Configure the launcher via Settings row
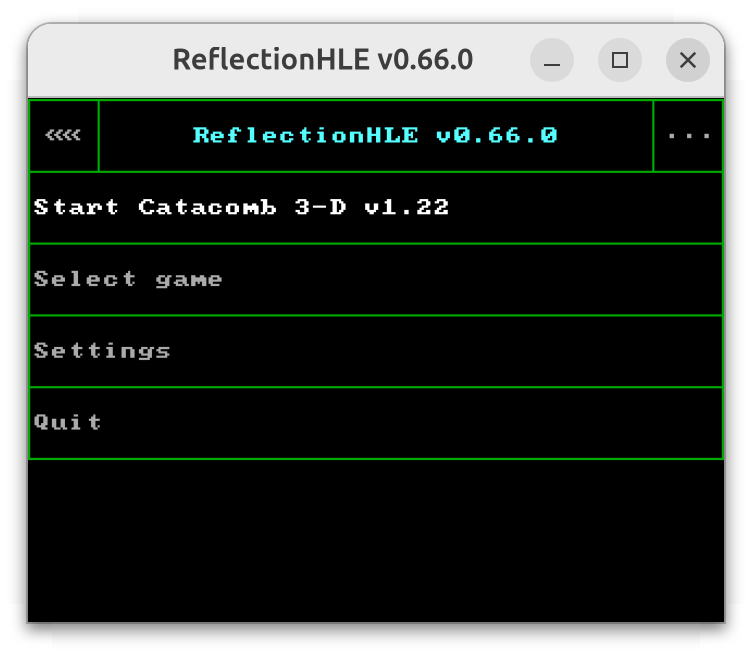Screen dimensions: 752x656 tap(376, 351)
